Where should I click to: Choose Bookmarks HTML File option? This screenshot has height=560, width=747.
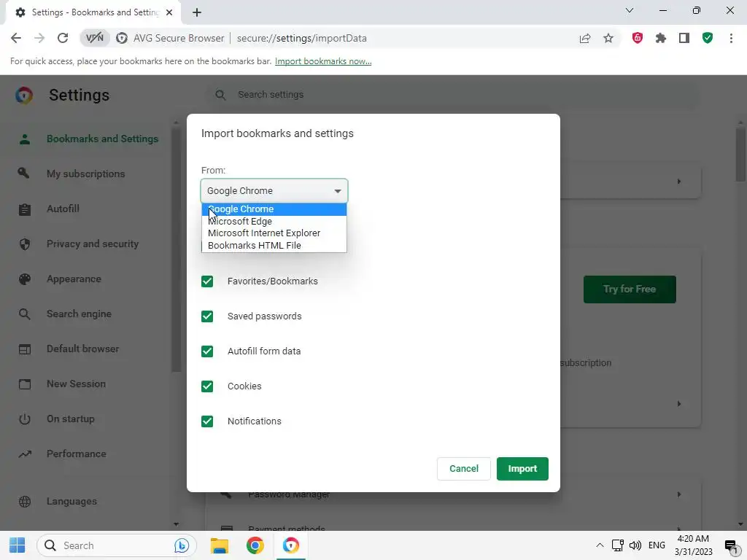[274, 246]
